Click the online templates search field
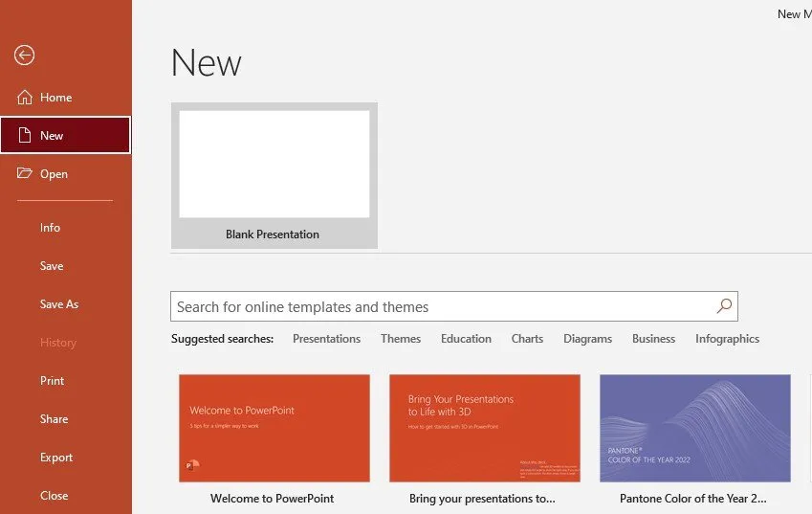This screenshot has height=514, width=812. (440, 307)
